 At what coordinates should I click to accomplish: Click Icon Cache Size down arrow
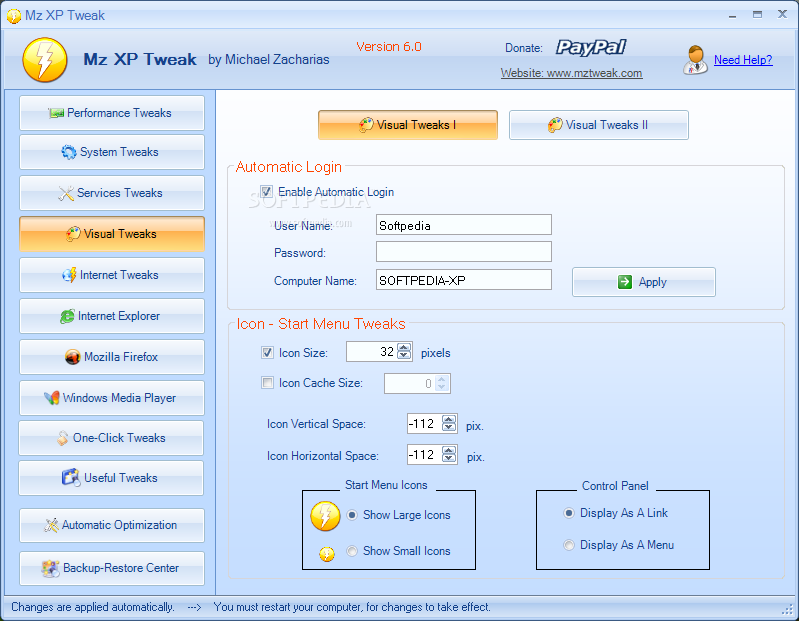pos(442,387)
